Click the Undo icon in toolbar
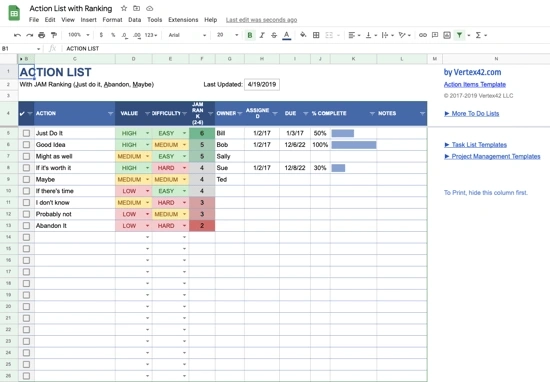The image size is (550, 382). [17, 35]
